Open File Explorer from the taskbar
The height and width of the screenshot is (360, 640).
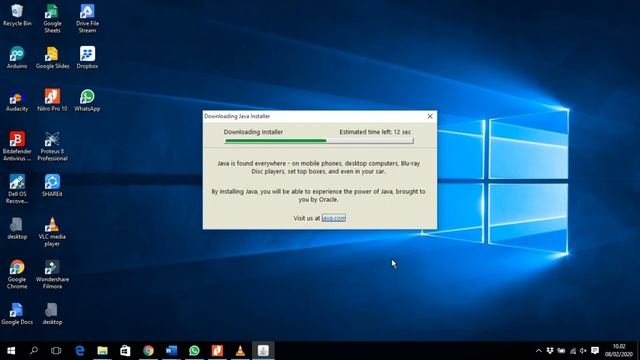pos(102,351)
